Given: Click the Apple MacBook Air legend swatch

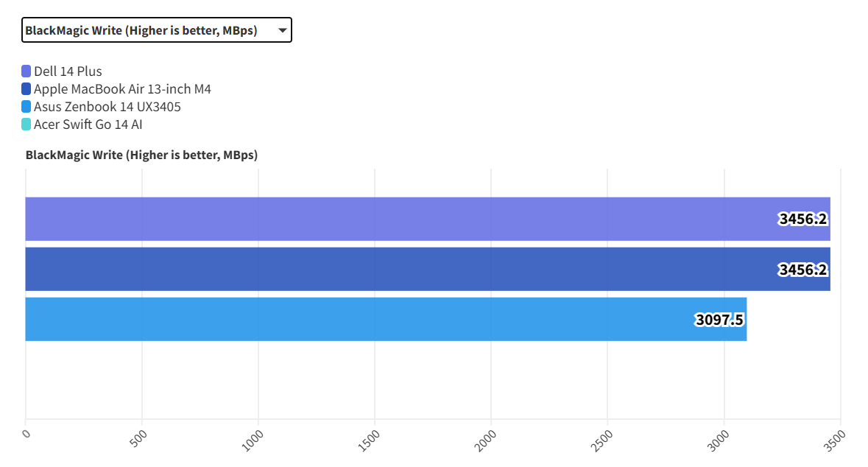Looking at the screenshot, I should pos(27,89).
